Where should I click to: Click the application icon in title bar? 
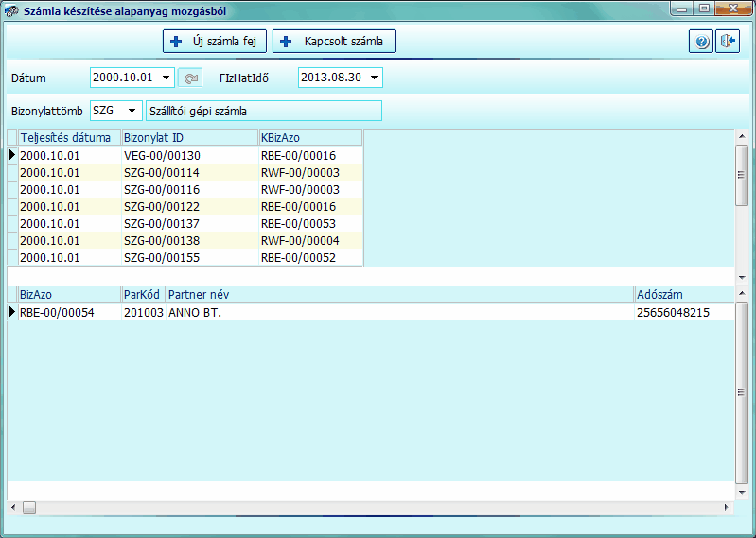coord(11,10)
